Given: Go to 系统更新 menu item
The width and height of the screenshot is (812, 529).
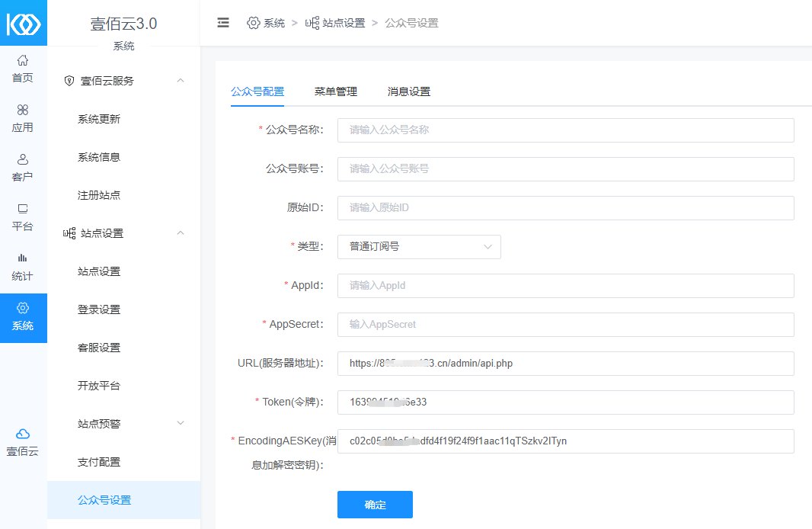Looking at the screenshot, I should pos(99,119).
